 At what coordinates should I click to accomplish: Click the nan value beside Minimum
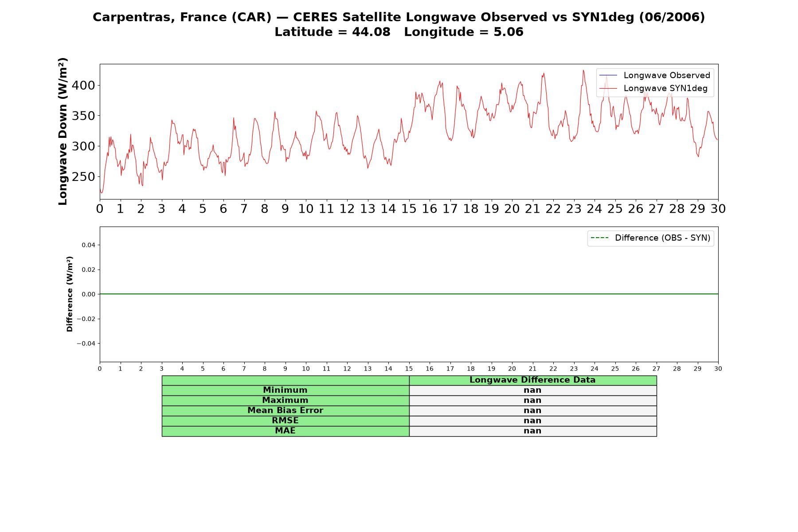[532, 390]
